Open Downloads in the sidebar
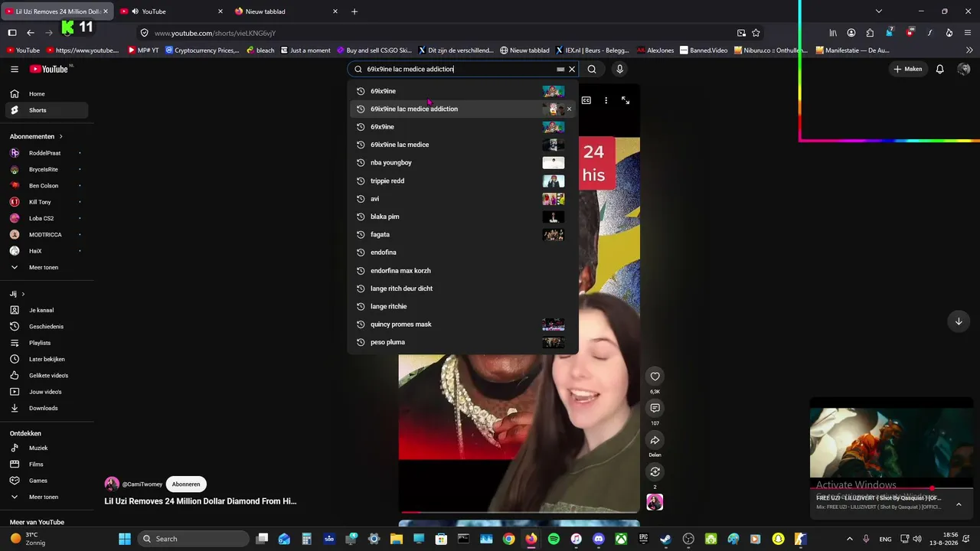The width and height of the screenshot is (980, 551). tap(47, 408)
